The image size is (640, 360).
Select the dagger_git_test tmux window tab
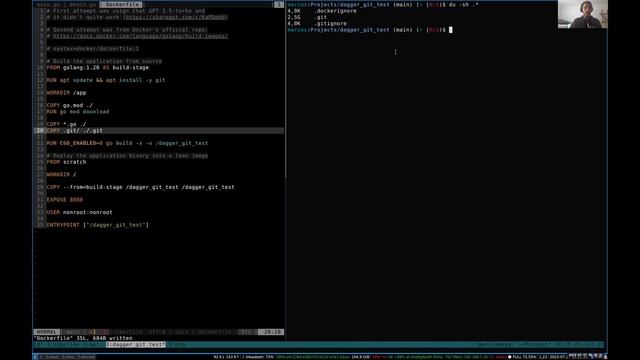click(x=136, y=344)
